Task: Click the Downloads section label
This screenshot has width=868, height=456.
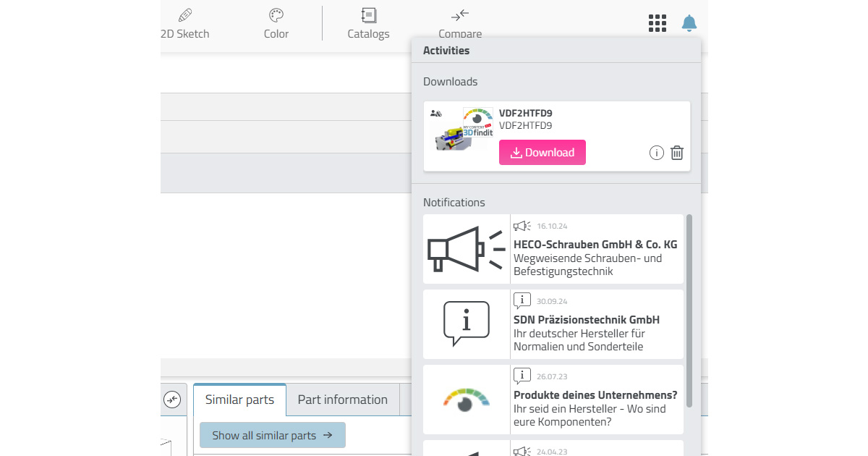Action: click(x=450, y=82)
